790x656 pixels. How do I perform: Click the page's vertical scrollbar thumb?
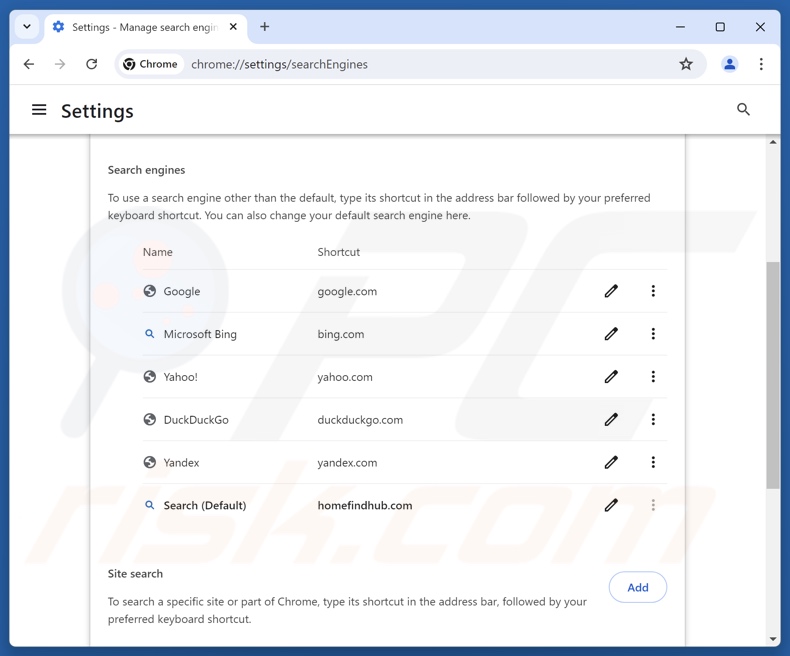(x=773, y=375)
